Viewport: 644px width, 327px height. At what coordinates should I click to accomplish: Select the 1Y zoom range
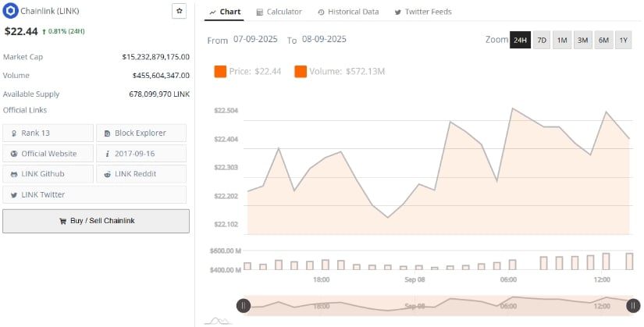(624, 40)
